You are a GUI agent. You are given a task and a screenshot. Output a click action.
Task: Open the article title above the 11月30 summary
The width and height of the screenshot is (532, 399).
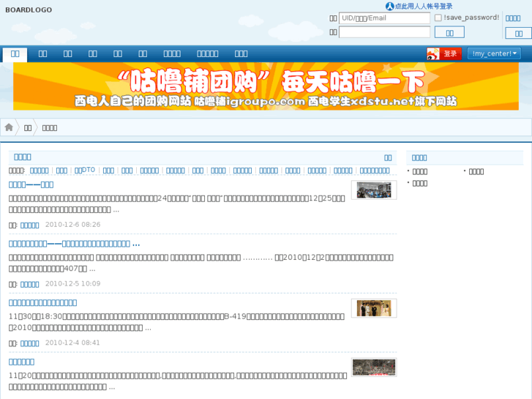click(42, 302)
